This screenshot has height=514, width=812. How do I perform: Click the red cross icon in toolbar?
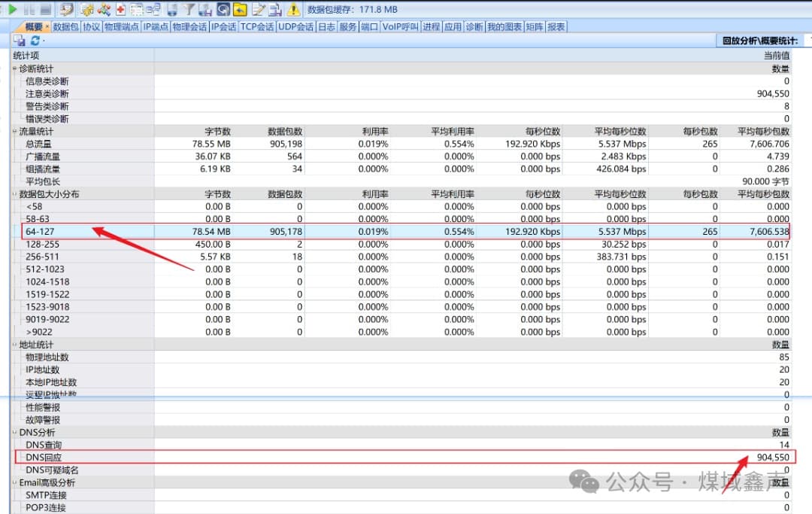tap(120, 9)
